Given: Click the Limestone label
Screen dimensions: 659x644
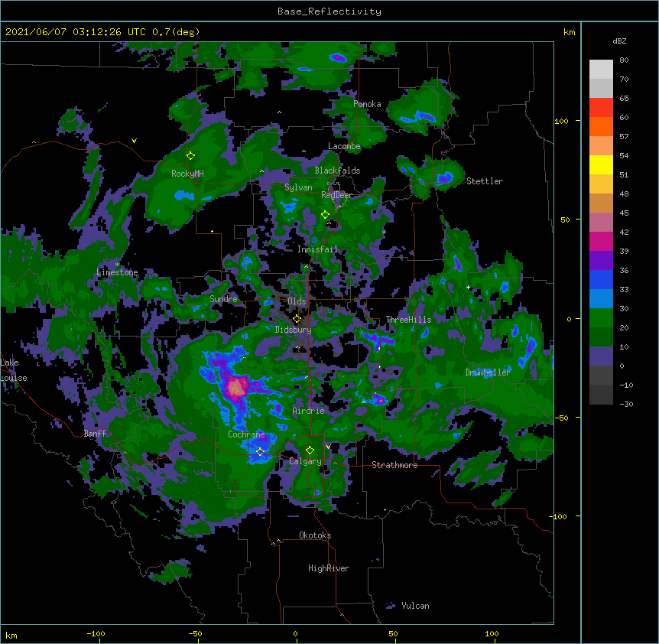Looking at the screenshot, I should (x=117, y=272).
